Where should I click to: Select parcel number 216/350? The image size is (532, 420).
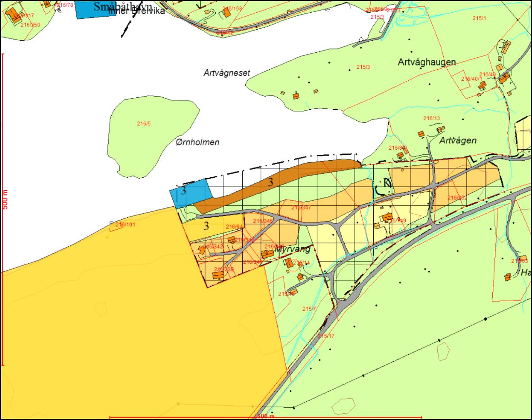30,25
